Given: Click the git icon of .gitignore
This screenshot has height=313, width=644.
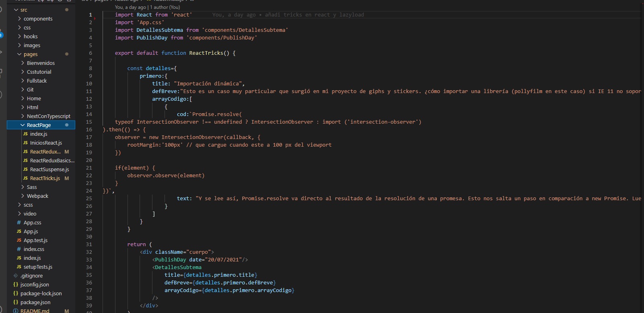Looking at the screenshot, I should click(x=16, y=276).
